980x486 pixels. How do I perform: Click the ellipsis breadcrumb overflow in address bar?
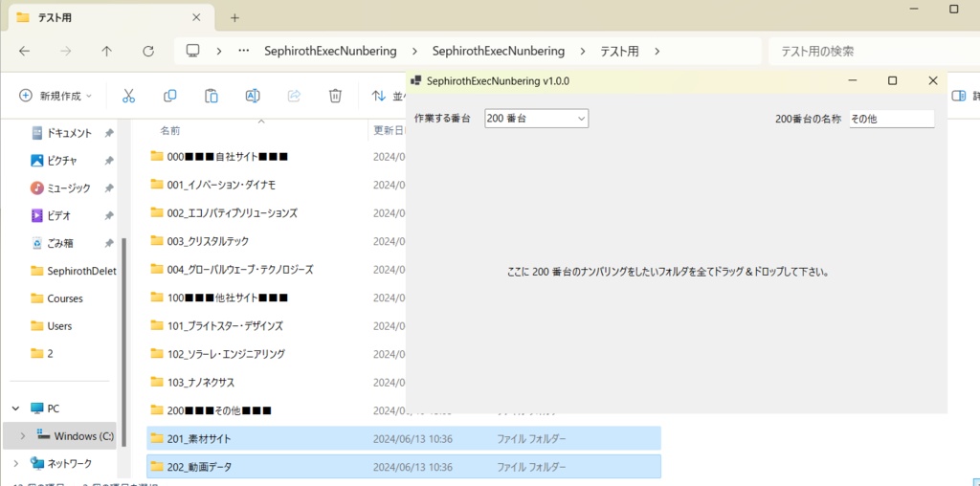coord(244,52)
